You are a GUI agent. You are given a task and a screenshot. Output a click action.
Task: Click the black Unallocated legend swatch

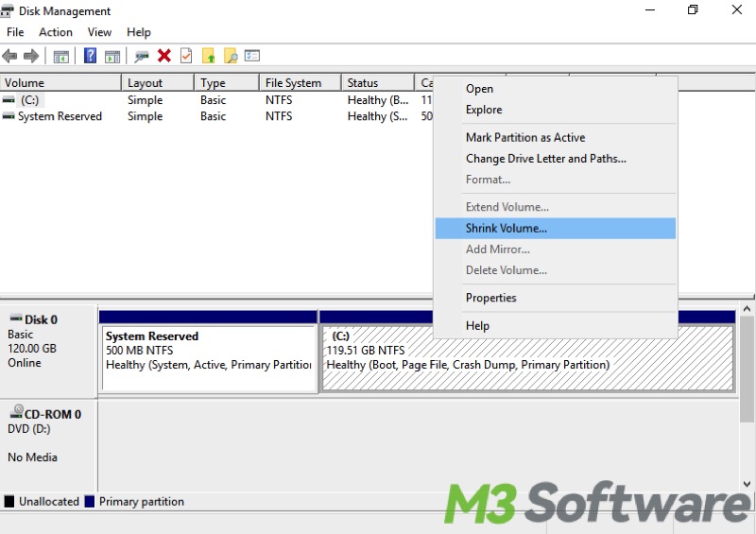tap(9, 501)
